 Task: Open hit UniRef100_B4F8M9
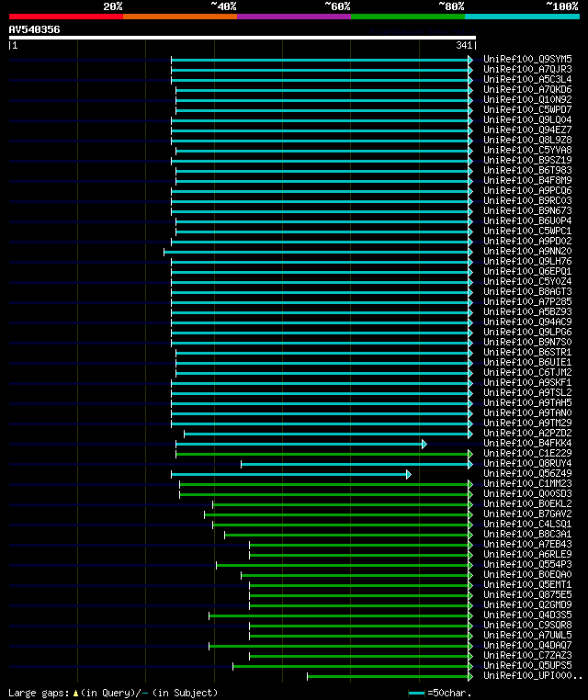coord(527,181)
